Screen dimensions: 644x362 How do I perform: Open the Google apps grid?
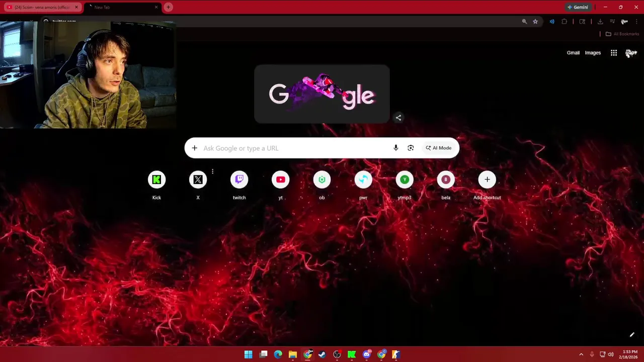point(614,53)
